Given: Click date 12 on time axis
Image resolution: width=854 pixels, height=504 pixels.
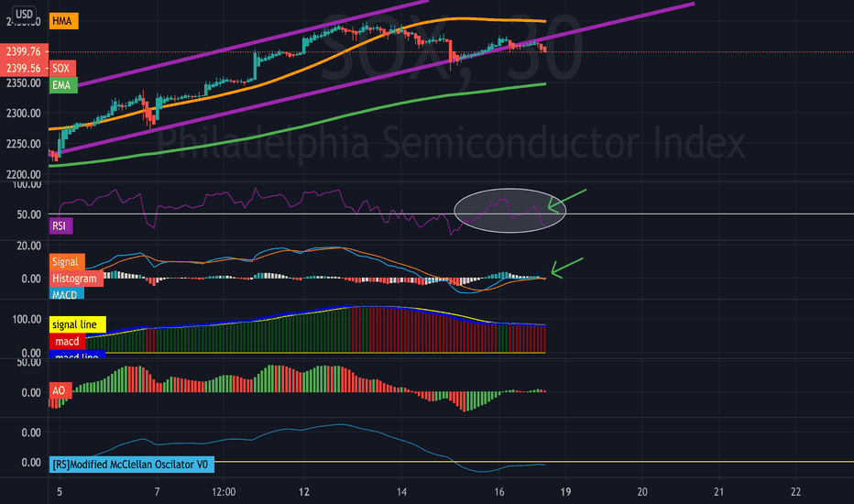Looking at the screenshot, I should tap(304, 492).
